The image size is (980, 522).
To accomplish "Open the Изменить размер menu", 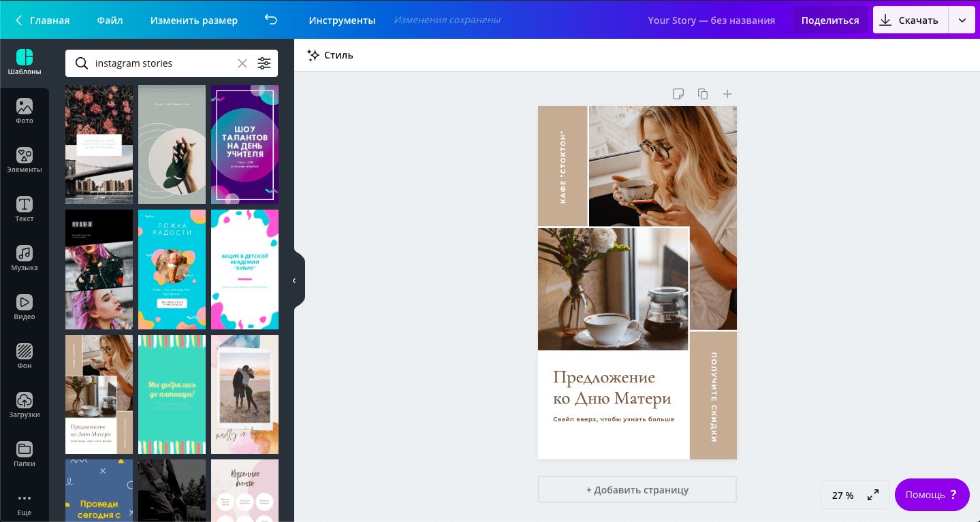I will tap(194, 20).
